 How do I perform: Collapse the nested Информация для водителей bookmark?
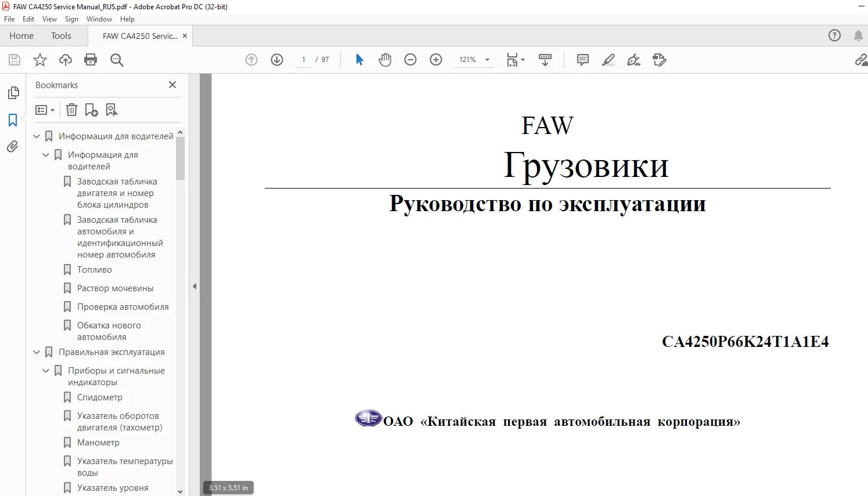coord(46,155)
